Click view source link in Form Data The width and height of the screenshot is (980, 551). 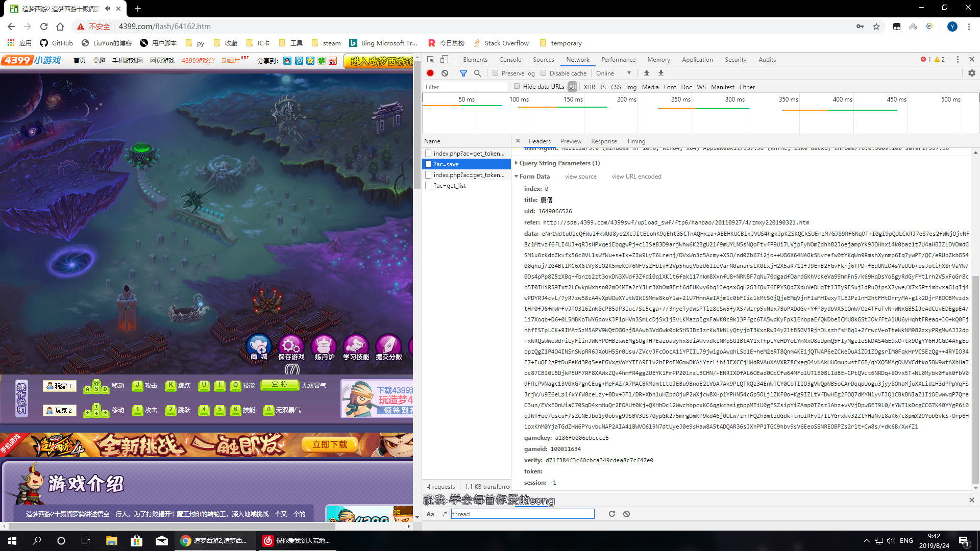[x=580, y=176]
